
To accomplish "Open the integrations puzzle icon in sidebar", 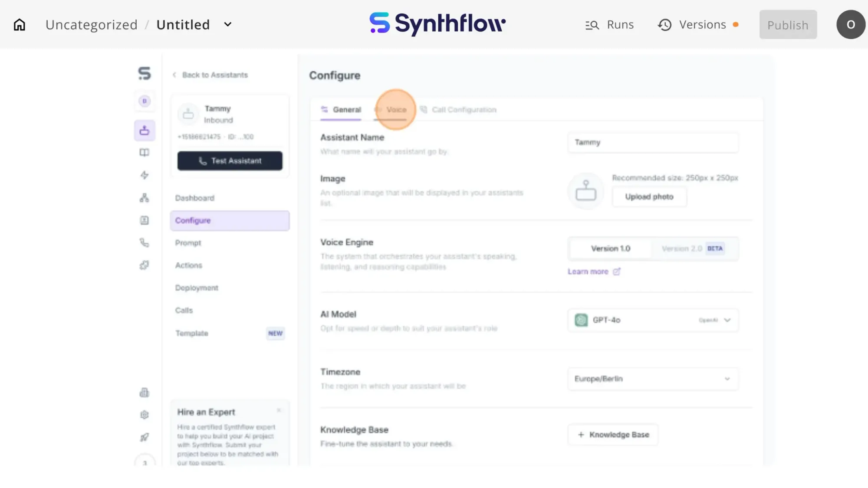I will click(144, 265).
